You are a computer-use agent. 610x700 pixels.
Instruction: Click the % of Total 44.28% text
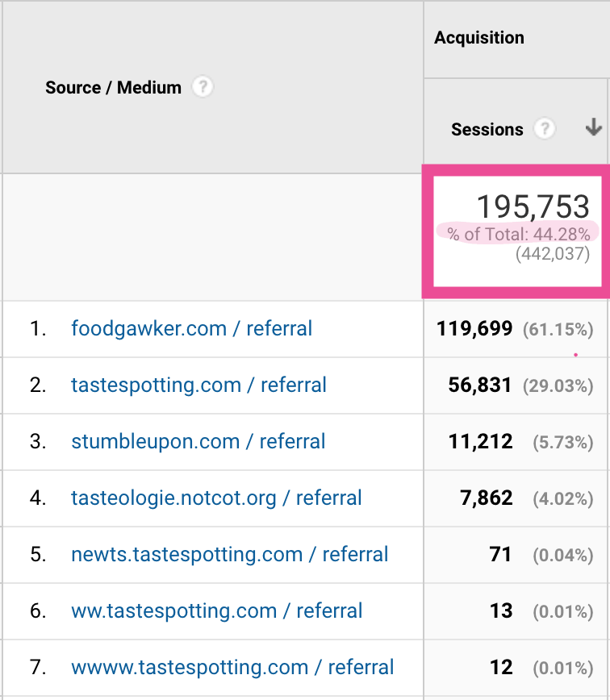tap(519, 234)
